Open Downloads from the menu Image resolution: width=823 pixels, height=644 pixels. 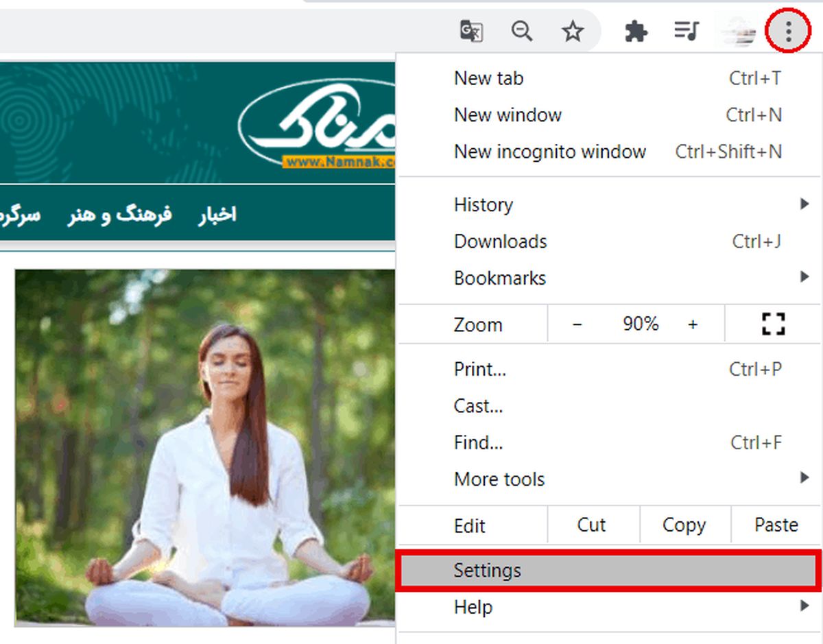coord(610,241)
